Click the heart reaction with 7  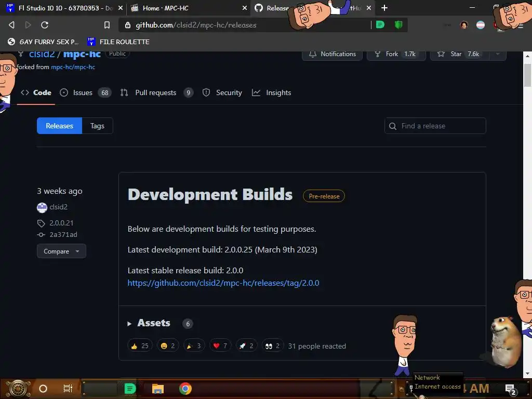point(220,346)
